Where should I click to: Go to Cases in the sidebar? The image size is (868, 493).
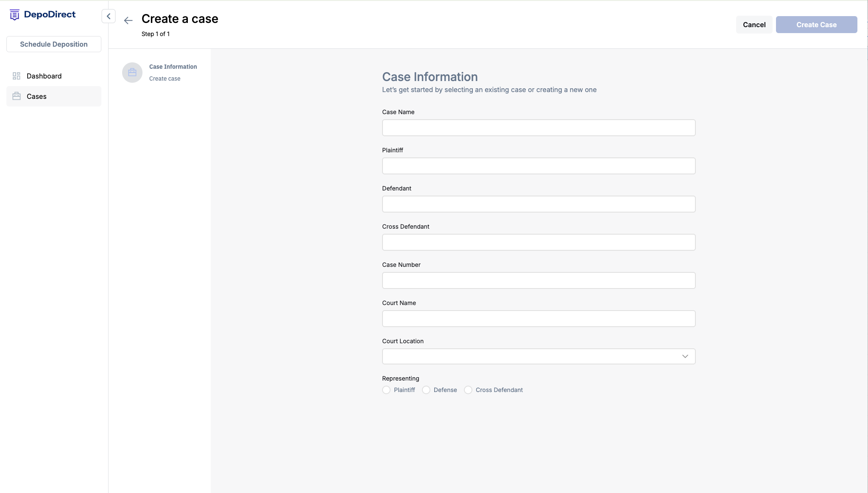(x=37, y=96)
